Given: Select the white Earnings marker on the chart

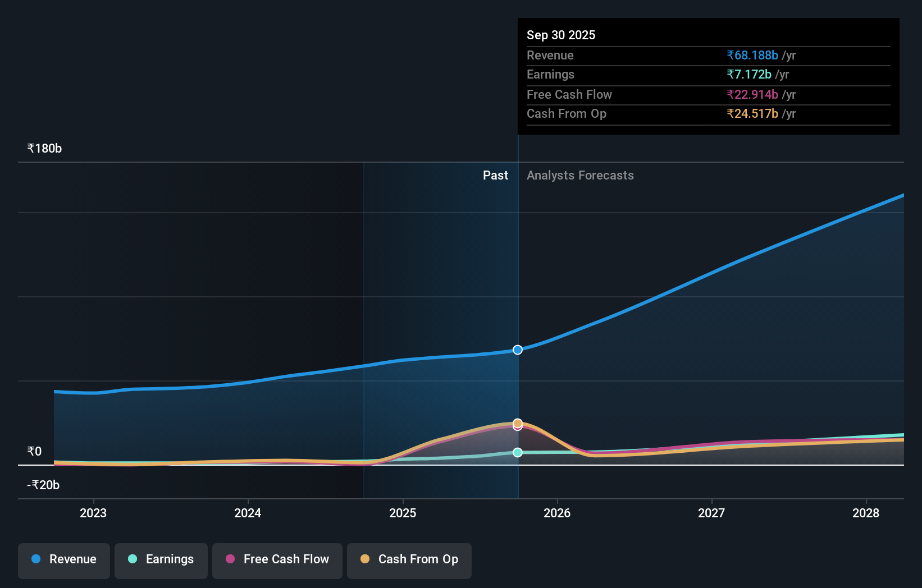Looking at the screenshot, I should point(517,452).
